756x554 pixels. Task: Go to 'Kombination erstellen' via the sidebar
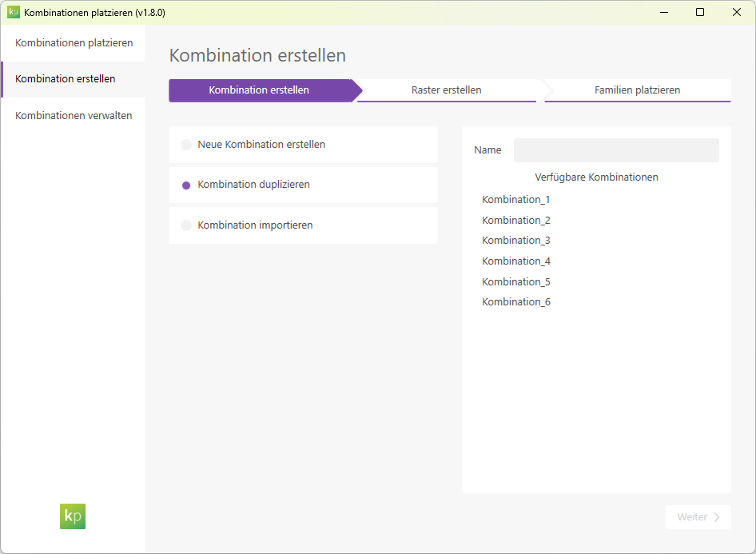[65, 78]
